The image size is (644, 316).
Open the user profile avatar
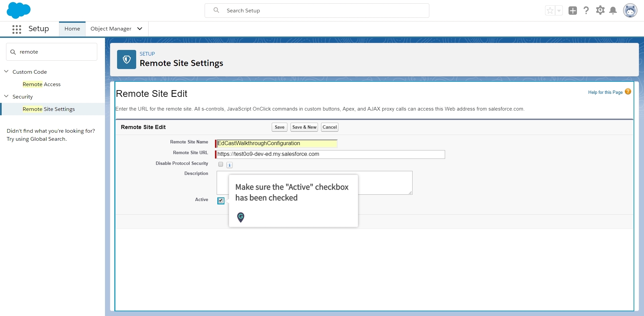tap(630, 10)
